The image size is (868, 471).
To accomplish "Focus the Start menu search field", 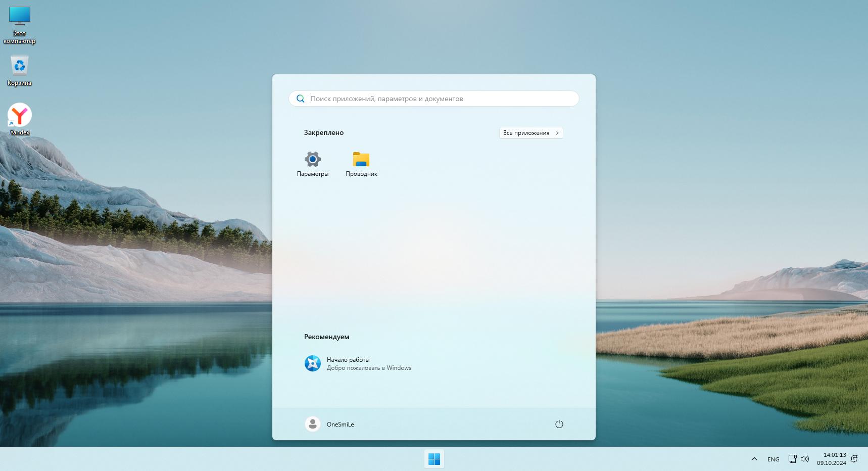I will [433, 99].
